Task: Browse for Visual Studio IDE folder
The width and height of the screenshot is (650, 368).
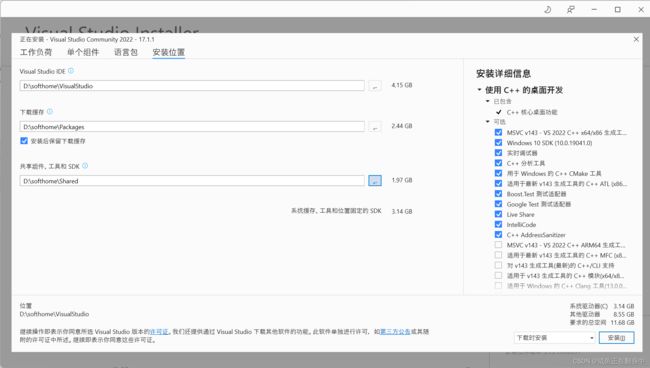Action: [375, 86]
